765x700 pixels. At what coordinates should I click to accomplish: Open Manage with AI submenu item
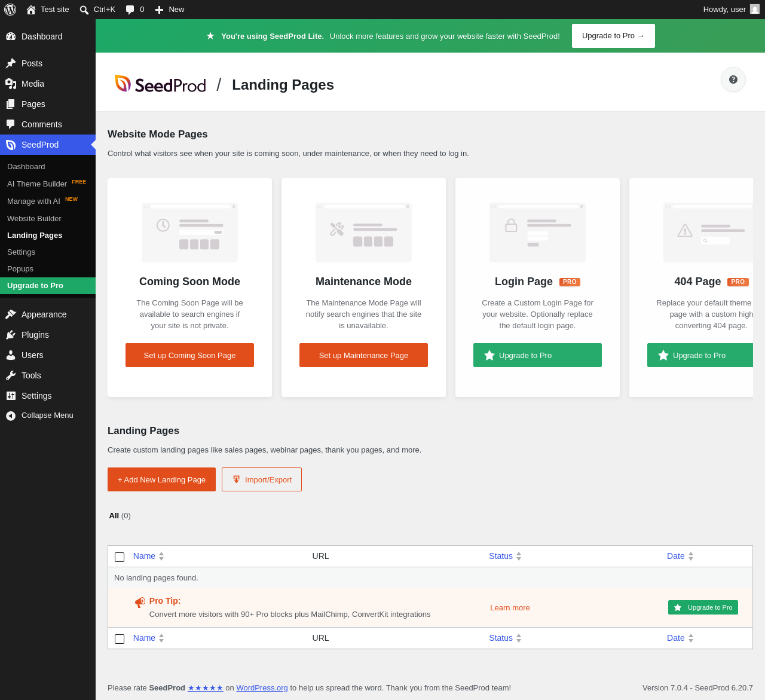[x=48, y=201]
